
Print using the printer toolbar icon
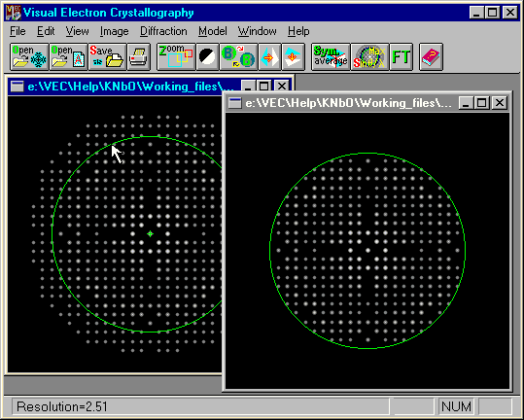coord(139,56)
